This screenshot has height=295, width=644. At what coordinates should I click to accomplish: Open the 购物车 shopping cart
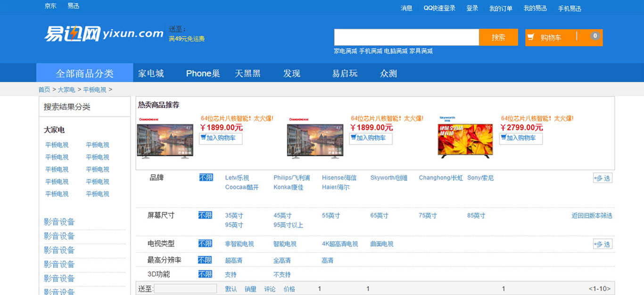click(x=564, y=38)
